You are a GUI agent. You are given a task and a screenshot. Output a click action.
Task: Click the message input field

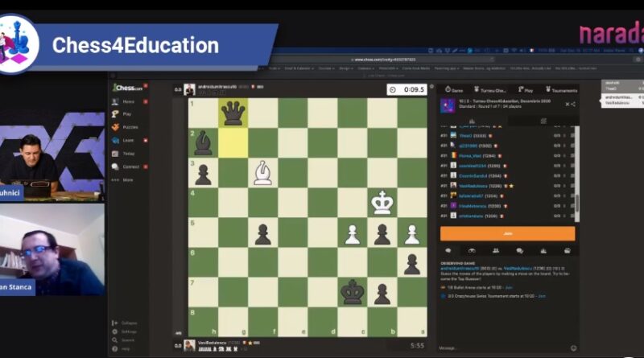coord(499,348)
